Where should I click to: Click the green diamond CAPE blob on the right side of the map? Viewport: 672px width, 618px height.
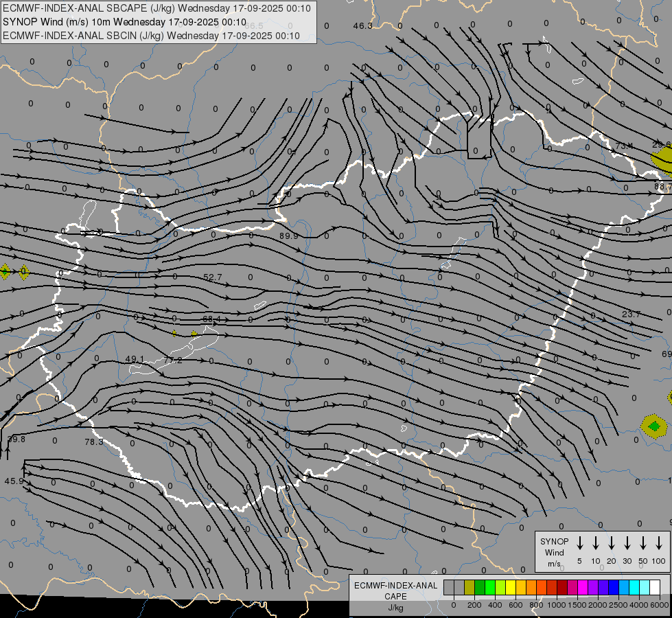(654, 426)
